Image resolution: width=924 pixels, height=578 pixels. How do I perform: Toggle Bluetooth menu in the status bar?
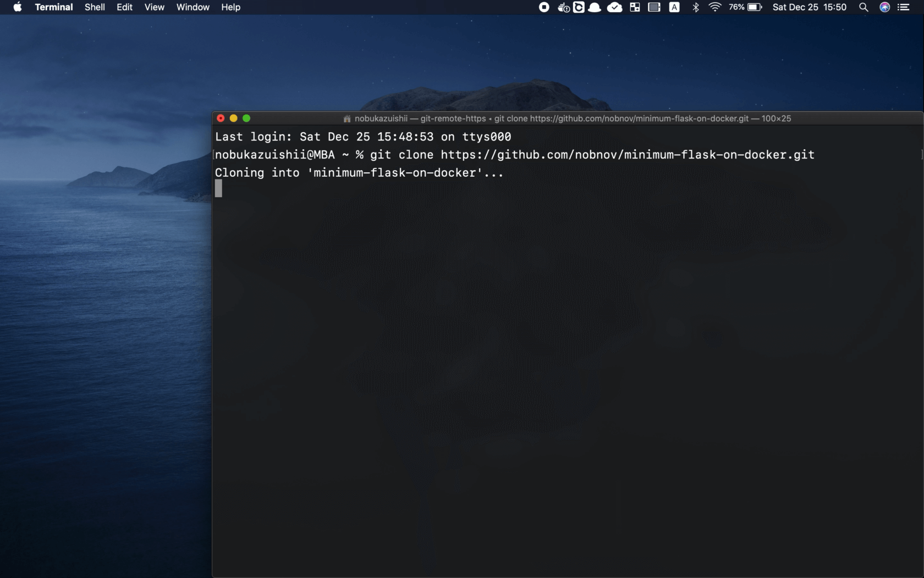695,7
